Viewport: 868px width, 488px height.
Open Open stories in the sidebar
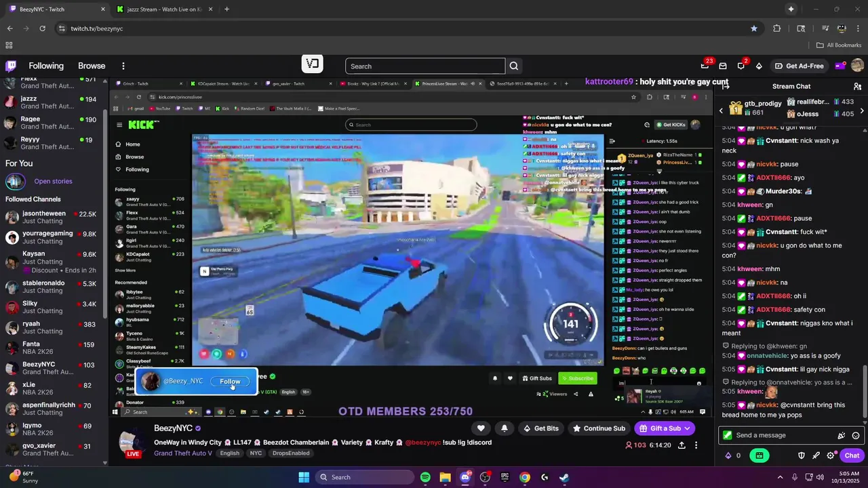(53, 181)
